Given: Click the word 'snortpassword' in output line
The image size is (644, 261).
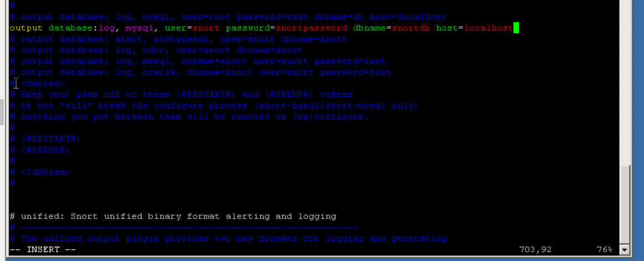Looking at the screenshot, I should pos(311,28).
